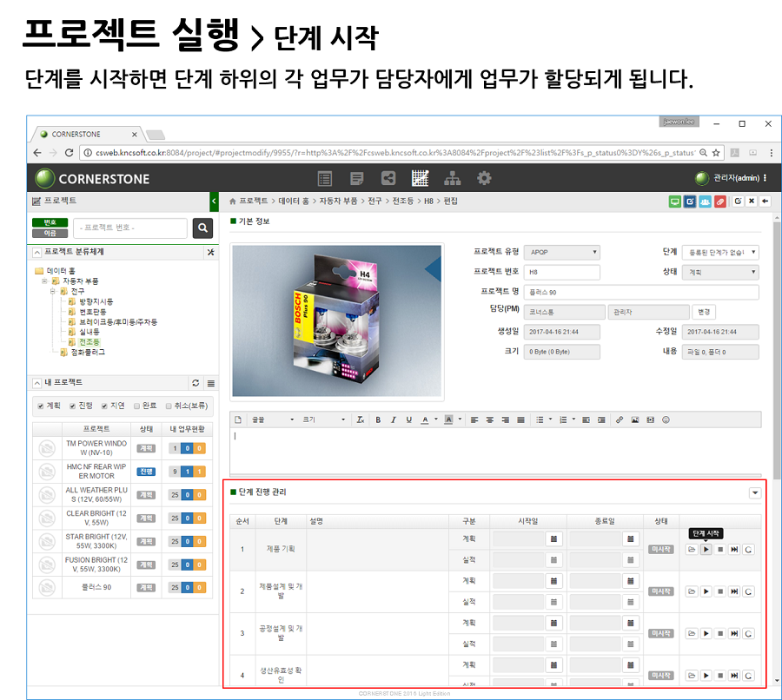
Task: Click the dark blue edit icon in the breadcrumb toolbar
Action: 690,201
